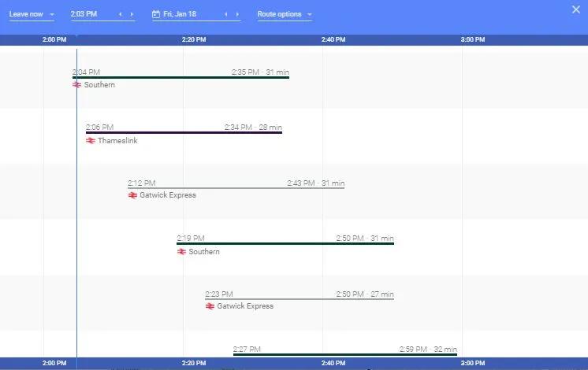The width and height of the screenshot is (588, 370).
Task: Step time later with right arrow
Action: pos(132,14)
